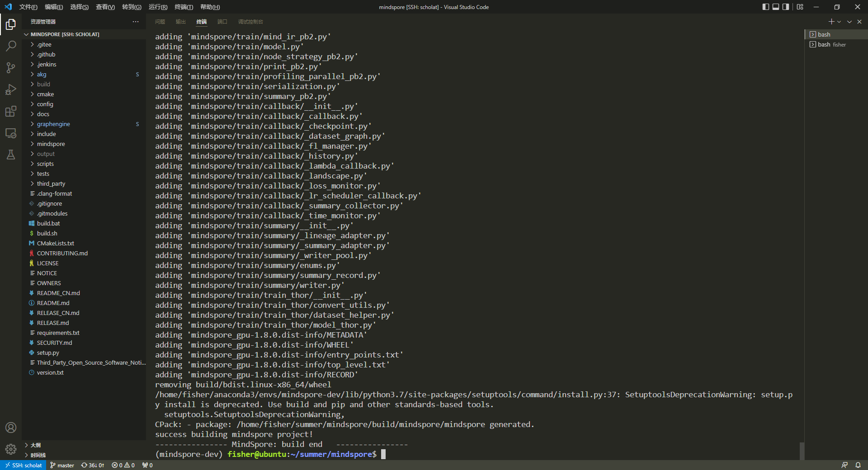The height and width of the screenshot is (470, 868).
Task: Open the Testing flask icon
Action: [11, 155]
